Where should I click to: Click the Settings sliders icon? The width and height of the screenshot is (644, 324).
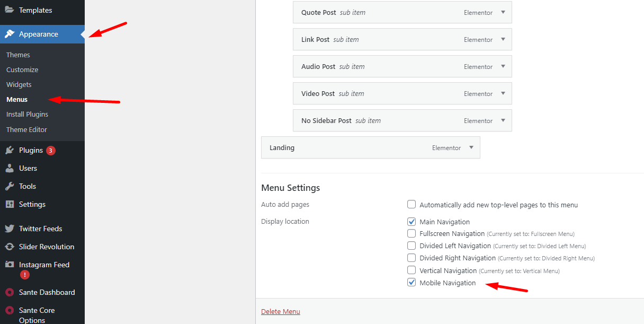(x=10, y=204)
